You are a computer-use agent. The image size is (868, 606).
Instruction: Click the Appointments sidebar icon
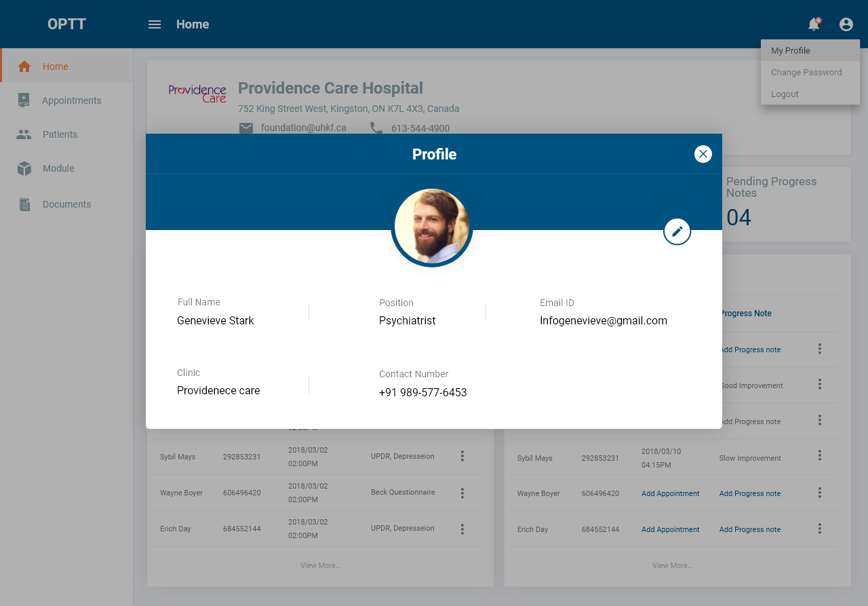[24, 100]
